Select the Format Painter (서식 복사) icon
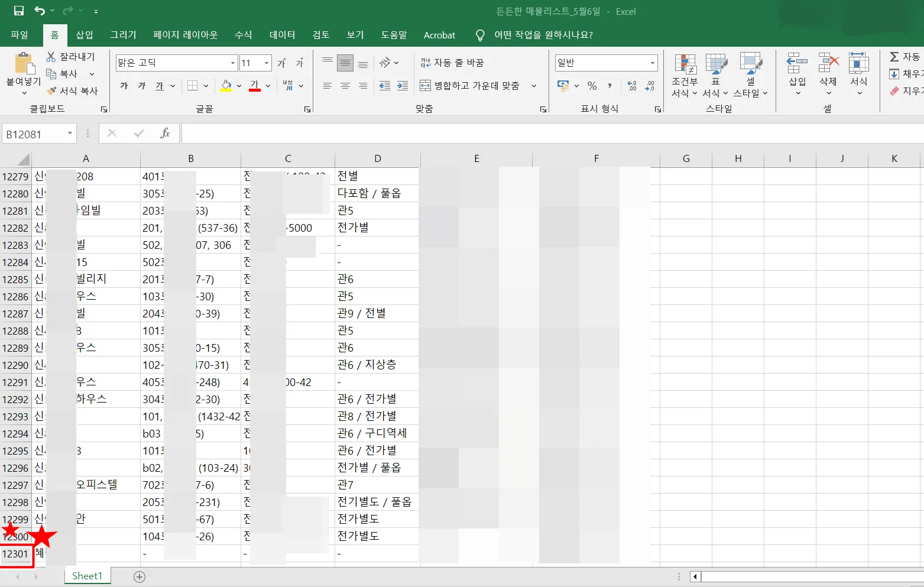 point(51,90)
